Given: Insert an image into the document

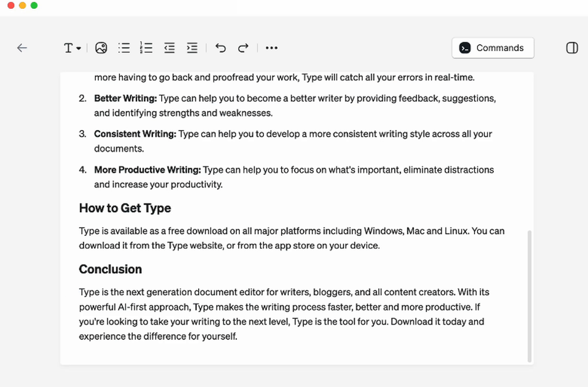Looking at the screenshot, I should 101,48.
